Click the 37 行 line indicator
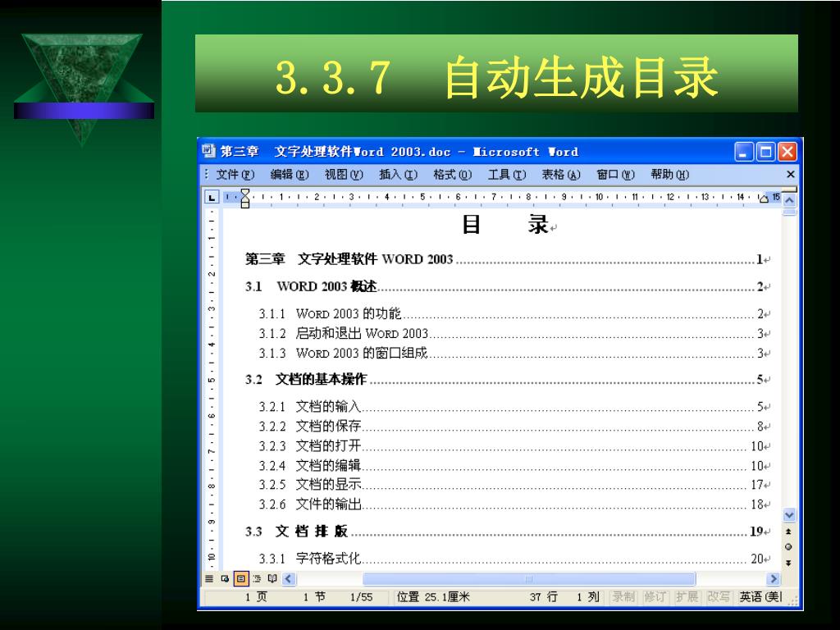The width and height of the screenshot is (840, 630). [544, 597]
